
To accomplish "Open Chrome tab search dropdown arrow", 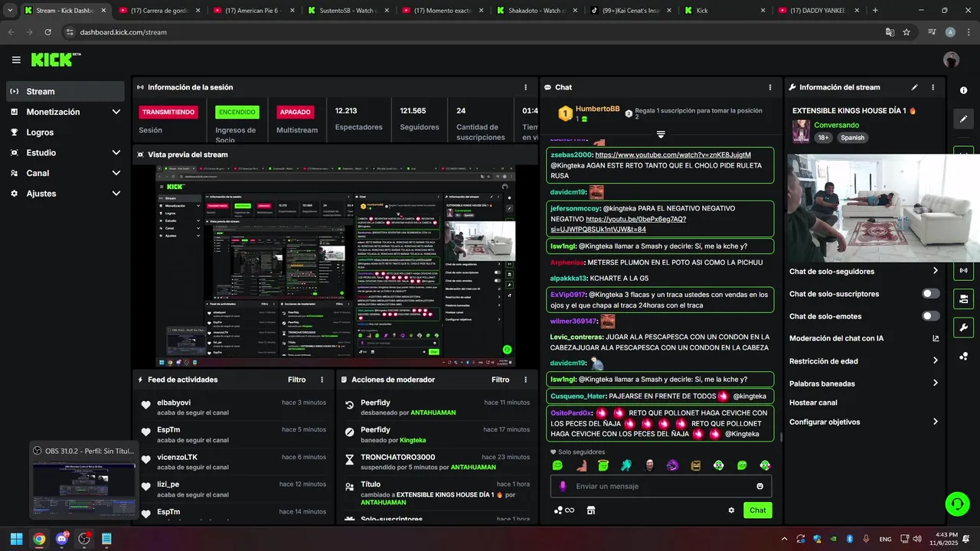I will tap(10, 11).
